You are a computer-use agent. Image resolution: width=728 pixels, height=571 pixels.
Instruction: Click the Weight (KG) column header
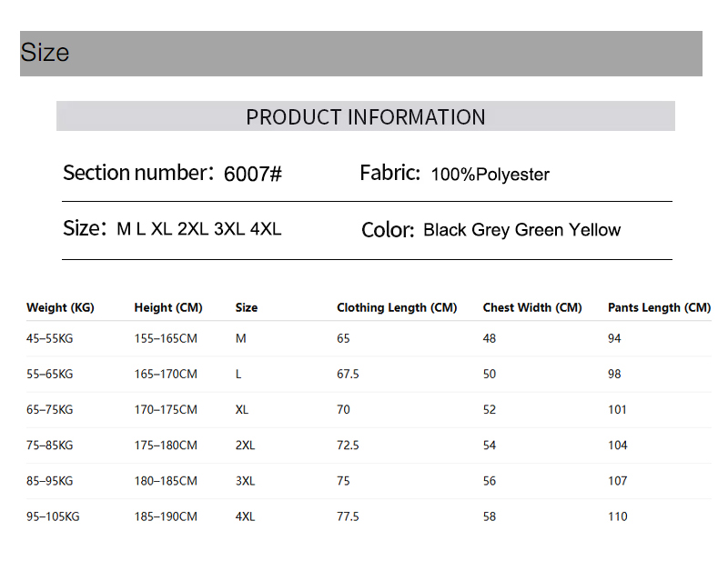click(60, 307)
